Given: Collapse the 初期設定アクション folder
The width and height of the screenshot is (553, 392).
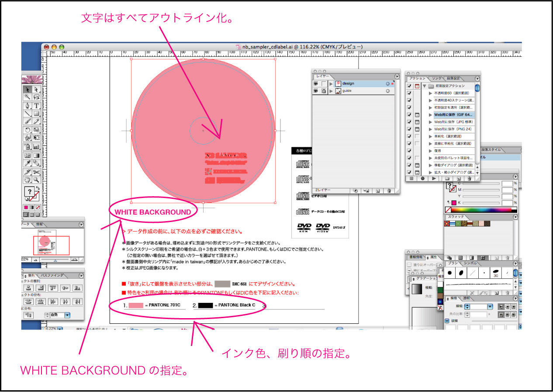Looking at the screenshot, I should [x=424, y=86].
